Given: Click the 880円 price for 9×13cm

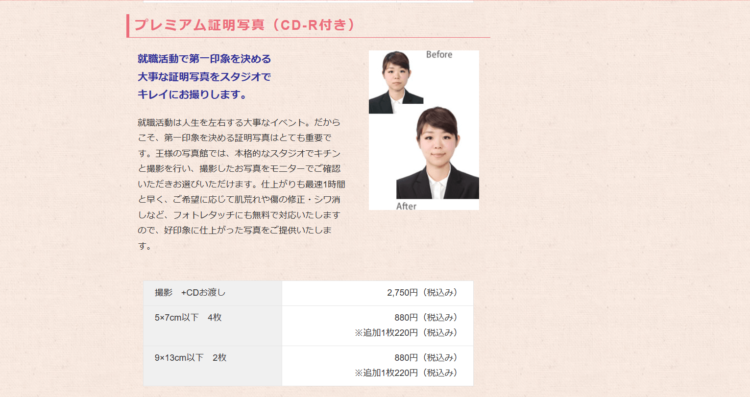Looking at the screenshot, I should (426, 357).
